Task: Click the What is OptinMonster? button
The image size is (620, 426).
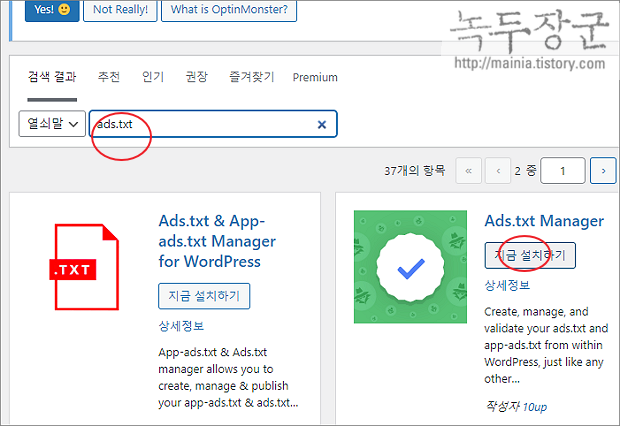Action: point(229,10)
